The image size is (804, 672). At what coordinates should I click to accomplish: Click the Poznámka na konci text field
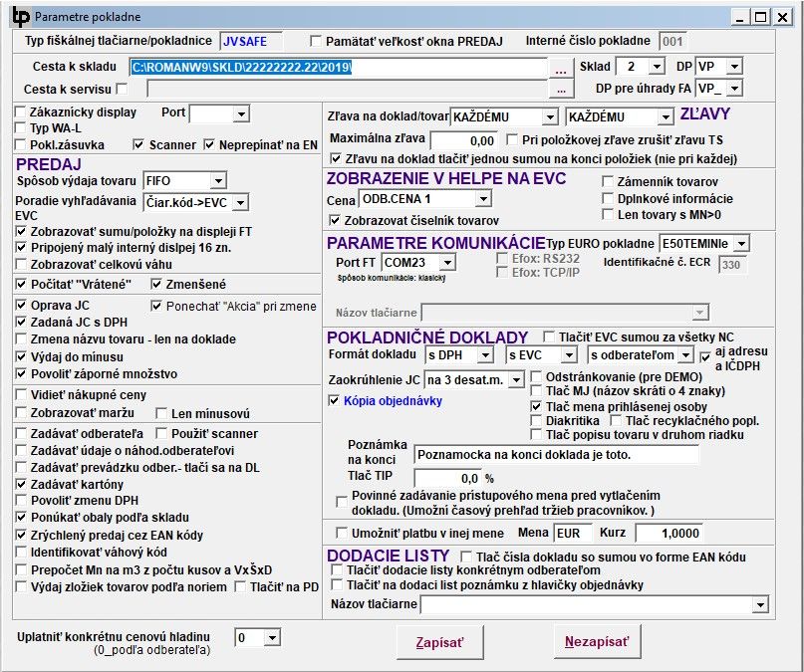[x=556, y=455]
